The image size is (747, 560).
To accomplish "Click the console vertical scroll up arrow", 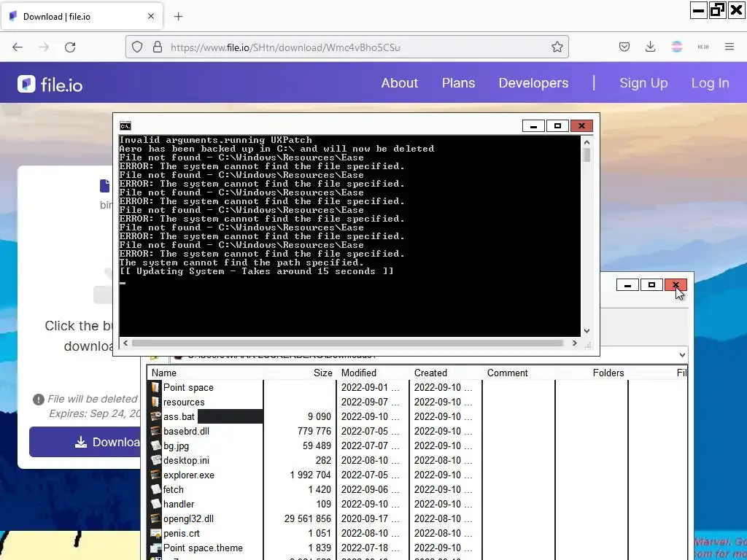I will click(587, 142).
